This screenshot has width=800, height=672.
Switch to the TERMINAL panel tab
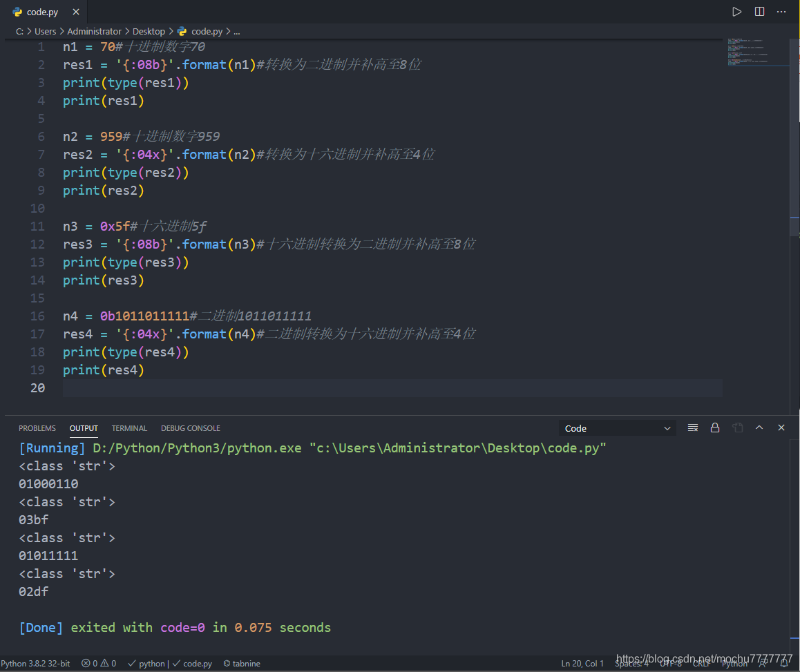tap(129, 428)
